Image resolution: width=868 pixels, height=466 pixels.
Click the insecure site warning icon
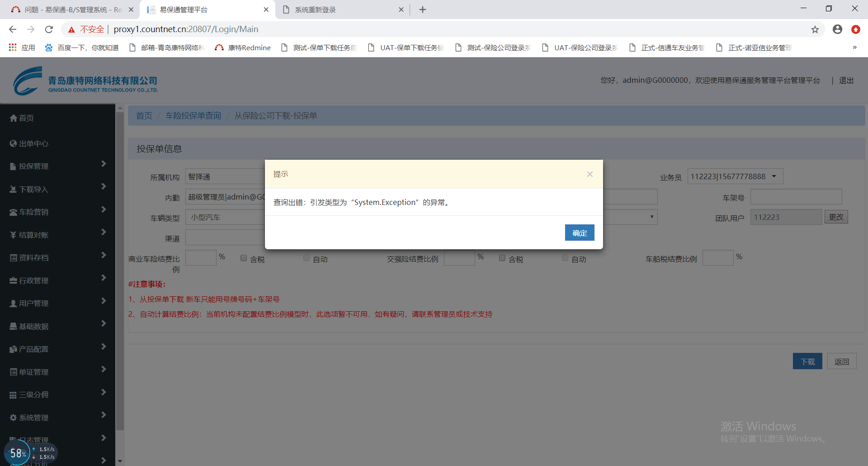tap(71, 29)
